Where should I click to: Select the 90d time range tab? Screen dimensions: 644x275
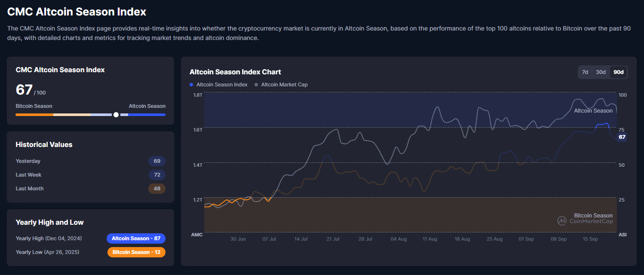pyautogui.click(x=619, y=72)
